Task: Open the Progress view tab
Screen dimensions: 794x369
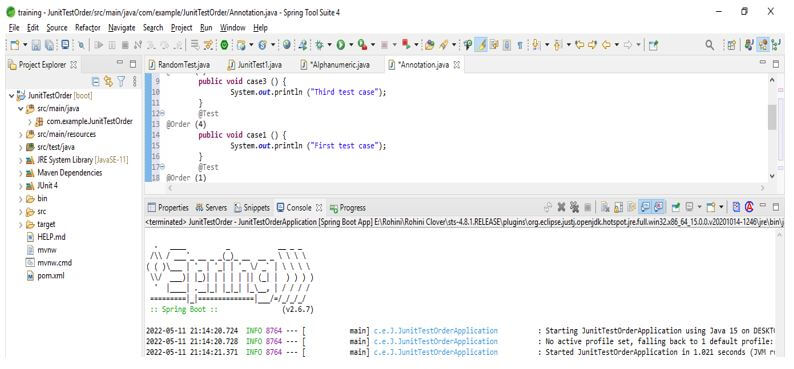Action: coord(347,208)
